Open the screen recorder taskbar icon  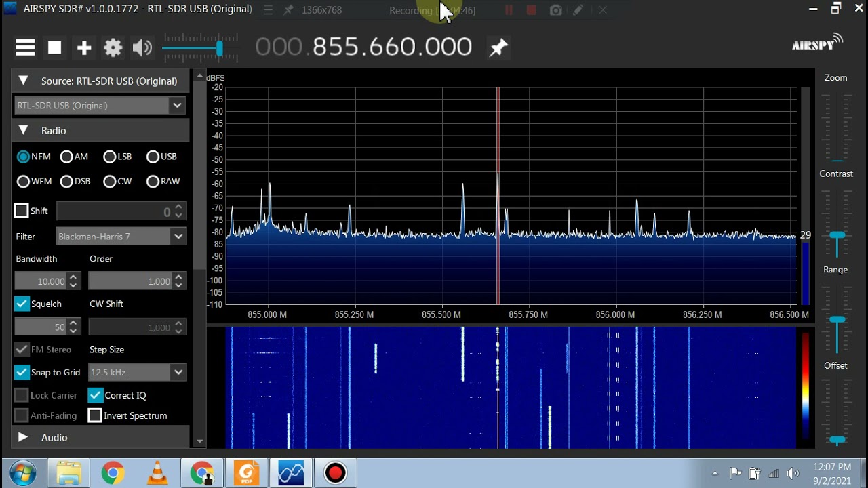tap(335, 472)
